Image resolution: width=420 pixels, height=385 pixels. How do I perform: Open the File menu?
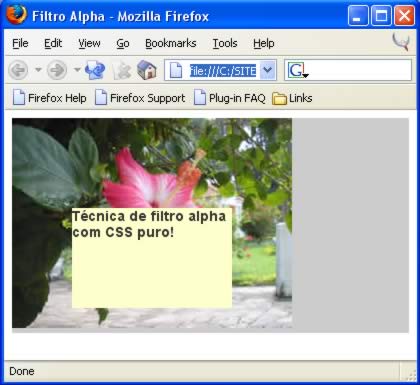point(20,43)
